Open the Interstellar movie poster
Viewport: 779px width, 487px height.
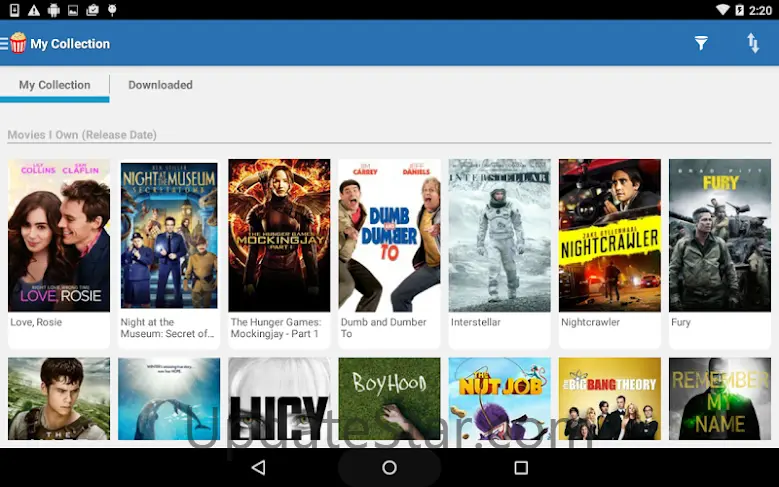coord(499,236)
